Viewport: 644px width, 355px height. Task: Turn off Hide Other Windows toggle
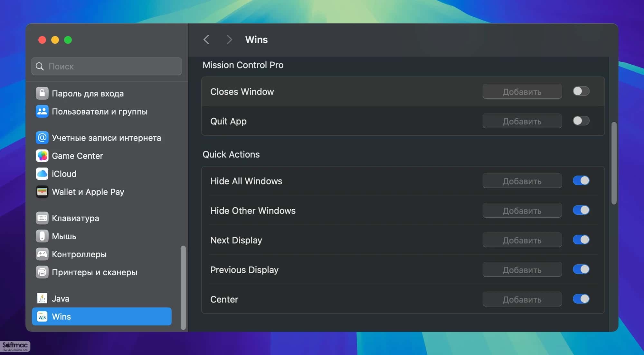tap(581, 210)
